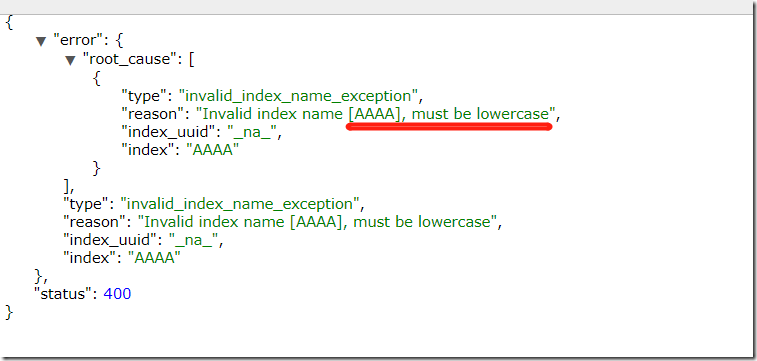757x361 pixels.
Task: Click the "status" key
Action: coord(64,293)
